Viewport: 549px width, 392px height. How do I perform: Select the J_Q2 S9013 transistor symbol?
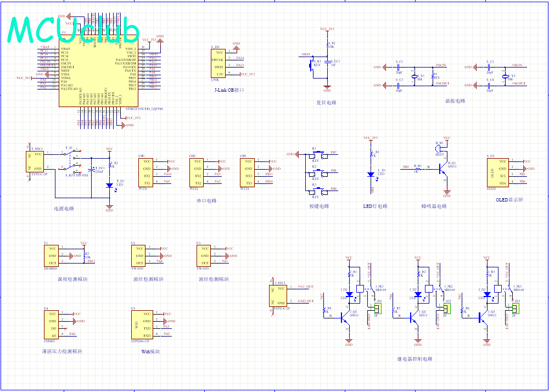(413, 317)
